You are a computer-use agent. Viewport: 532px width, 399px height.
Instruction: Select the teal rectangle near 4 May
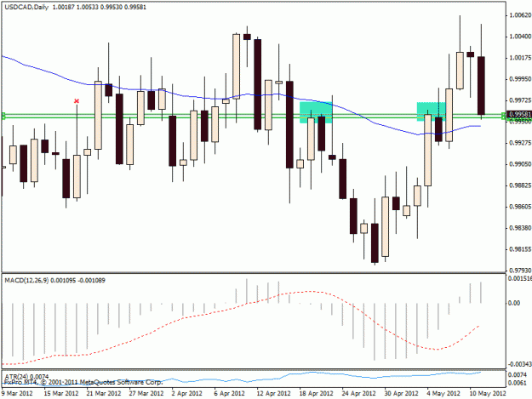[431, 111]
